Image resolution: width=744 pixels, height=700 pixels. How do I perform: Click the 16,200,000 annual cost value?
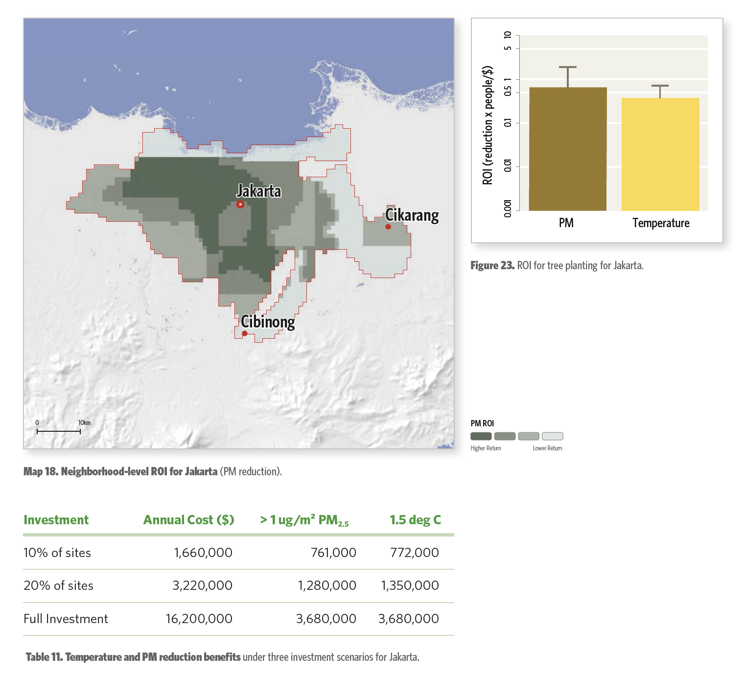(x=199, y=619)
